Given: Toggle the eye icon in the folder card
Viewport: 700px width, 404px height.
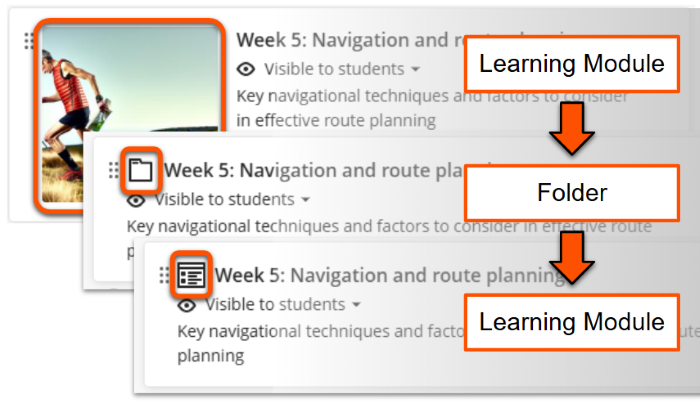Looking at the screenshot, I should pos(137,199).
